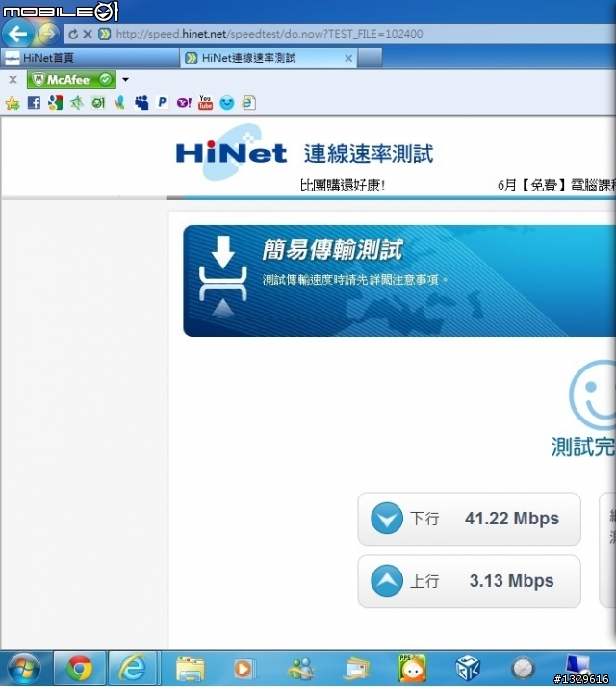The image size is (616, 687).
Task: Click the 測試完 status text
Action: [583, 447]
